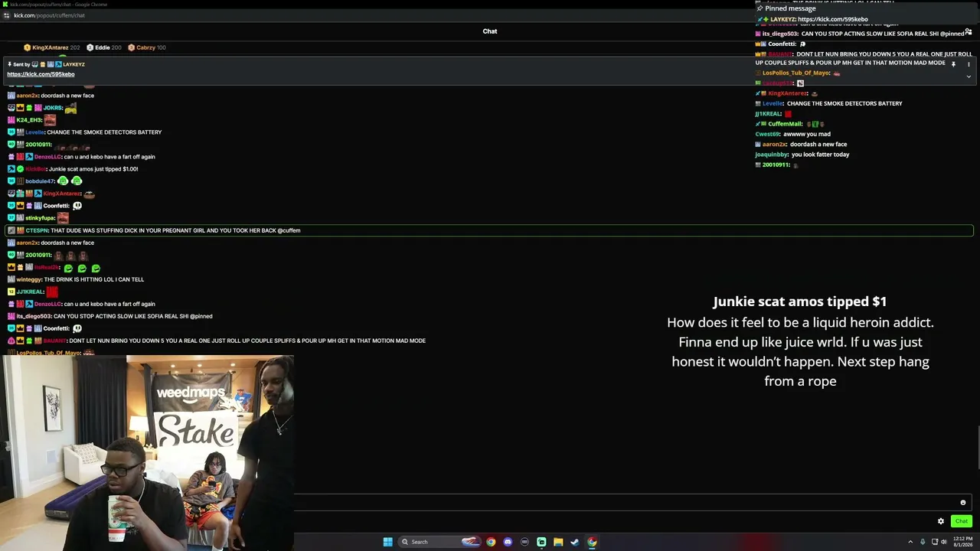Open the Windows Start menu
The image size is (980, 551).
(x=387, y=542)
